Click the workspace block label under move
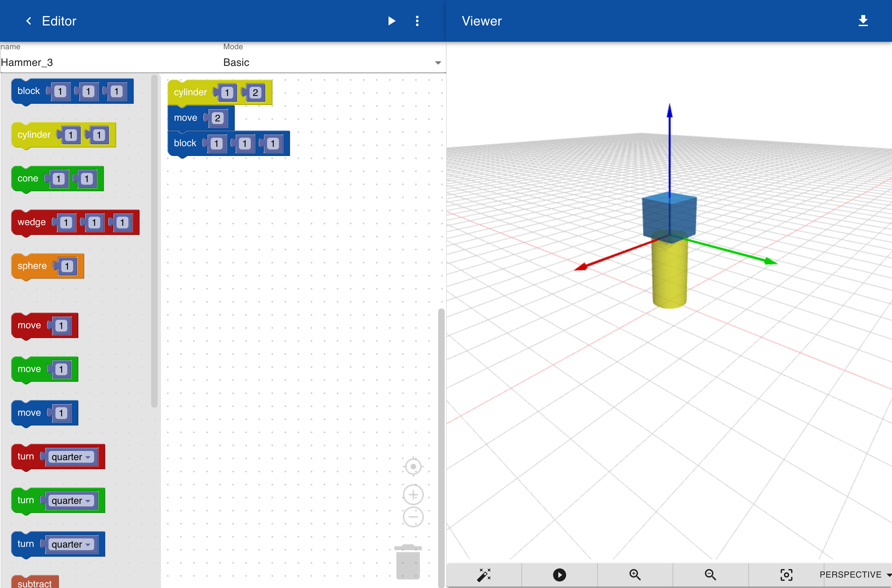Screen dimensions: 892x588 [185, 143]
